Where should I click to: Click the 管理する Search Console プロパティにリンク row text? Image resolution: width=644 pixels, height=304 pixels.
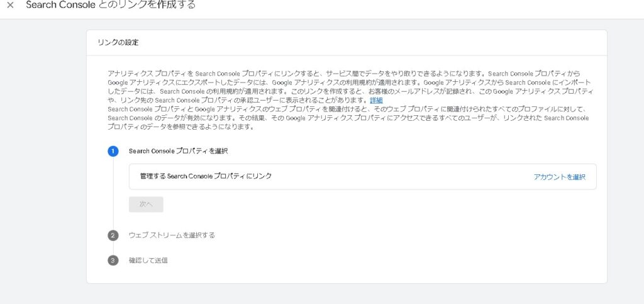coord(206,176)
